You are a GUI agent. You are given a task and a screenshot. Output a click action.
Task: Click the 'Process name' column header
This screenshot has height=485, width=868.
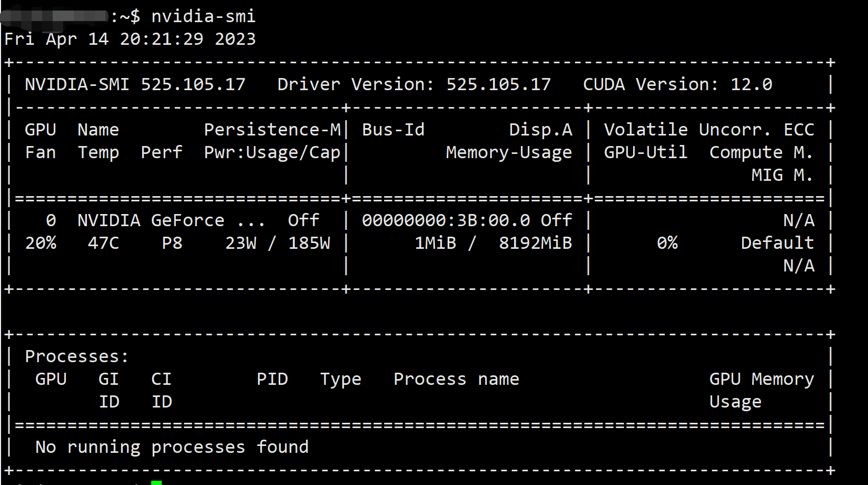[x=457, y=379]
